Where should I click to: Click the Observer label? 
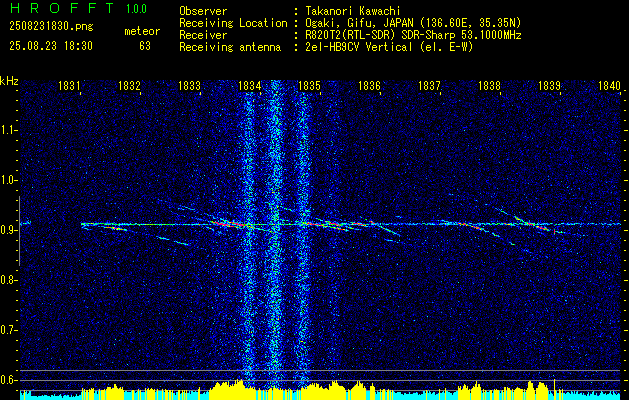(x=203, y=11)
